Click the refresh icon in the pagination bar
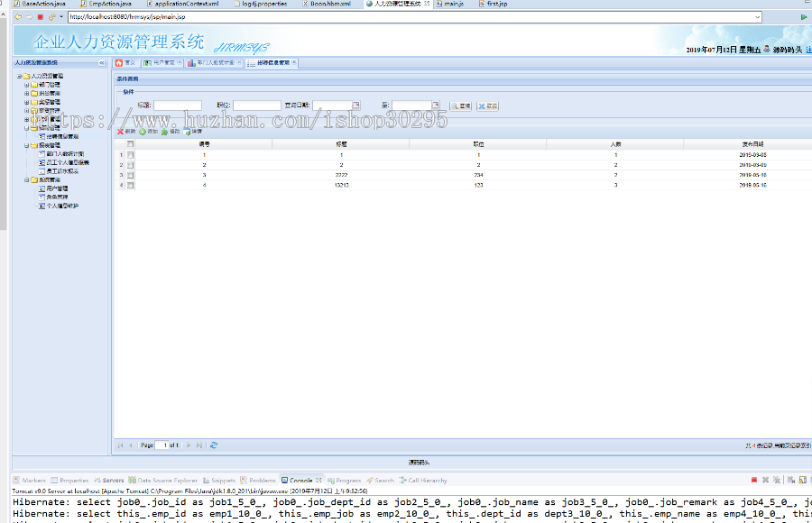812x523 pixels. 215,445
